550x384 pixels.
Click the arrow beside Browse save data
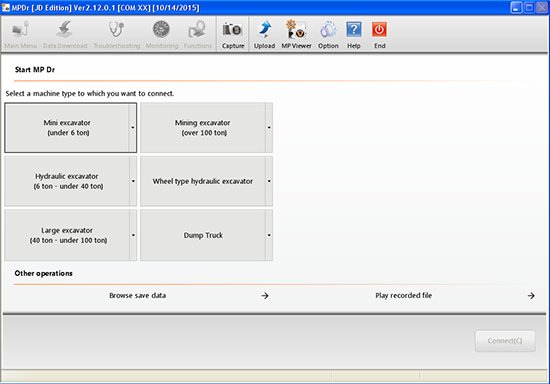click(x=265, y=296)
